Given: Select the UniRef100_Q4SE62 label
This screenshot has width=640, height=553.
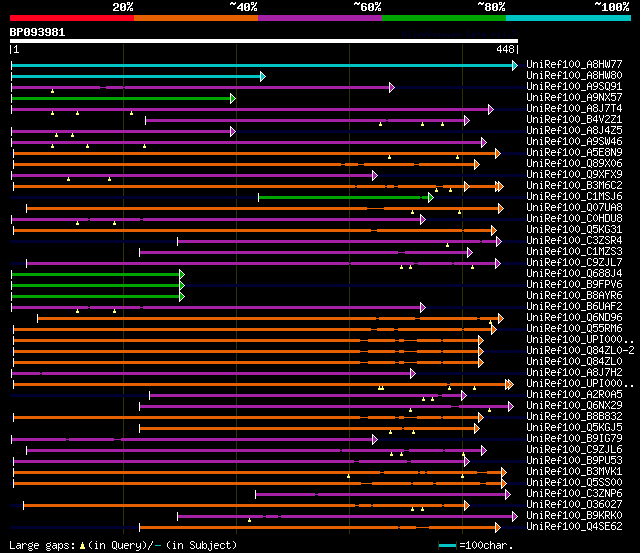Looking at the screenshot, I should pos(574,527).
